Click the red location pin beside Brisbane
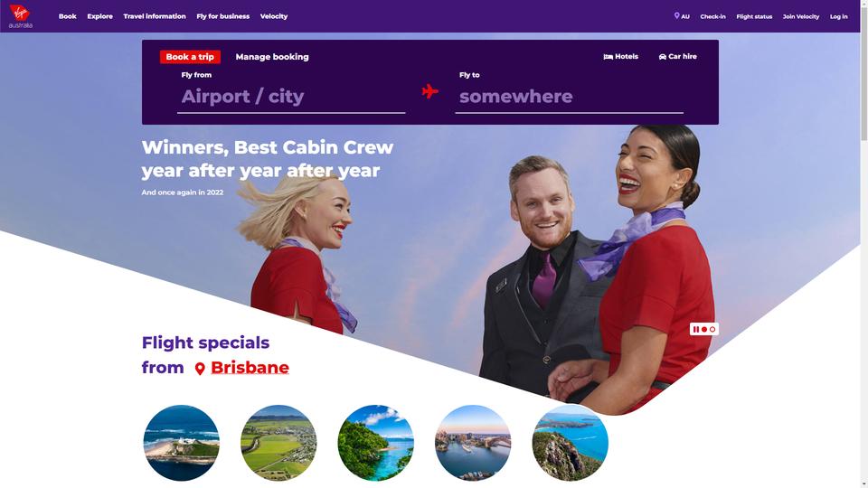The height and width of the screenshot is (488, 868). pos(200,369)
